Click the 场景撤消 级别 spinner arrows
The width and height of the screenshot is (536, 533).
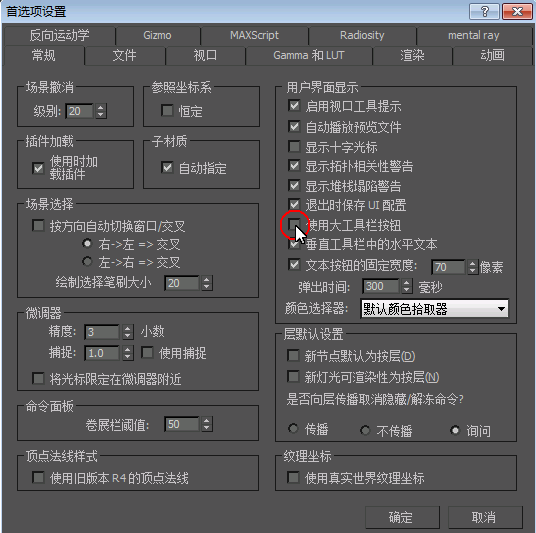pyautogui.click(x=100, y=111)
